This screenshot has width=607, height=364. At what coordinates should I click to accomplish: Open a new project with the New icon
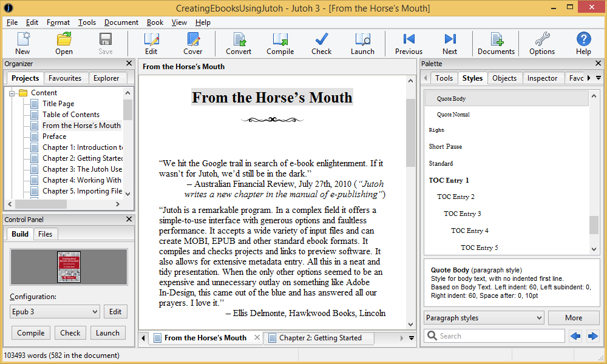22,42
